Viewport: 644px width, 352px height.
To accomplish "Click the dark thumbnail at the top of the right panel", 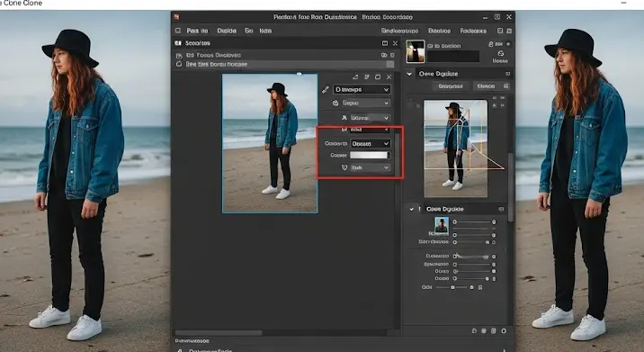I will (x=416, y=51).
